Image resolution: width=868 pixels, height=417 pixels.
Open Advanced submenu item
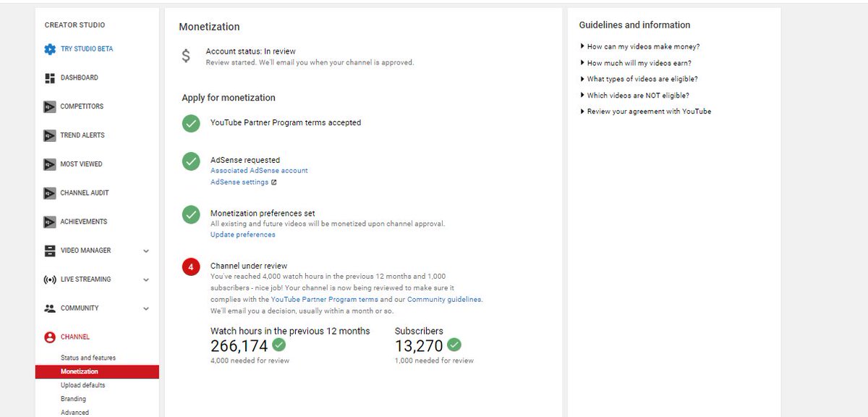click(x=75, y=413)
